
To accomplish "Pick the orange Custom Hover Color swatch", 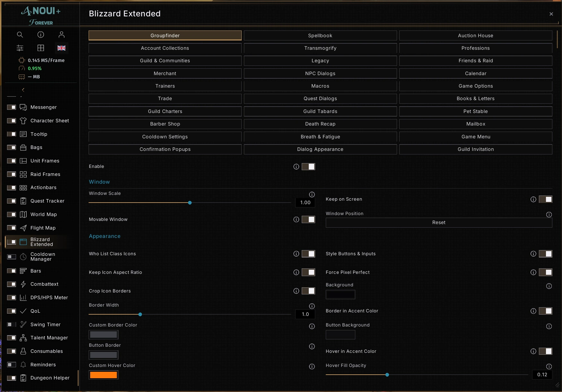I will [103, 375].
